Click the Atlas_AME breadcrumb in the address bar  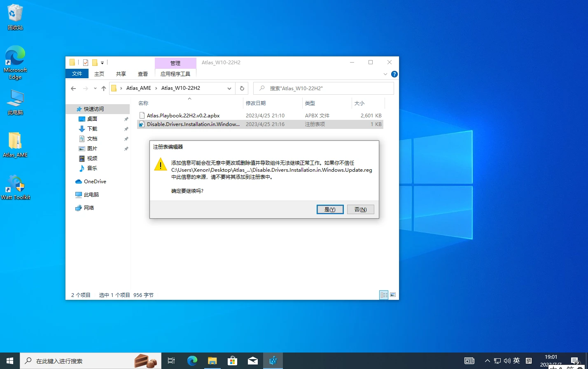[139, 88]
